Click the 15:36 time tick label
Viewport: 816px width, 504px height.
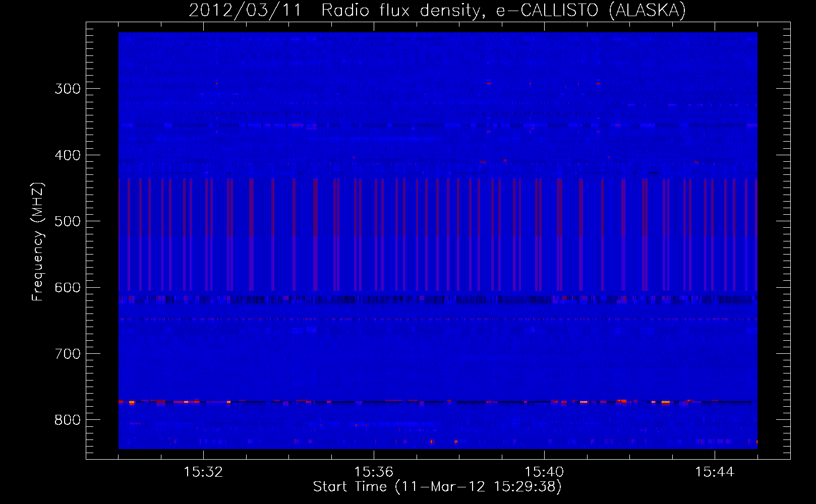pos(374,472)
